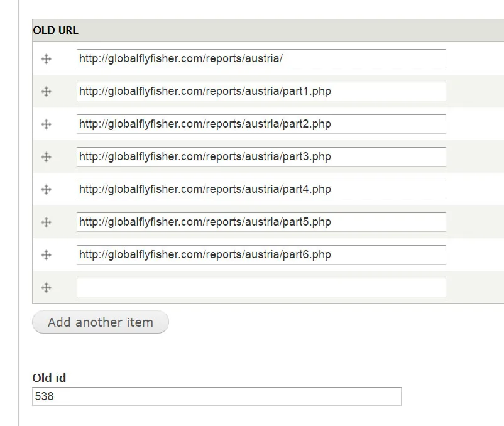Click drag handle for the part6.php row

coord(46,255)
